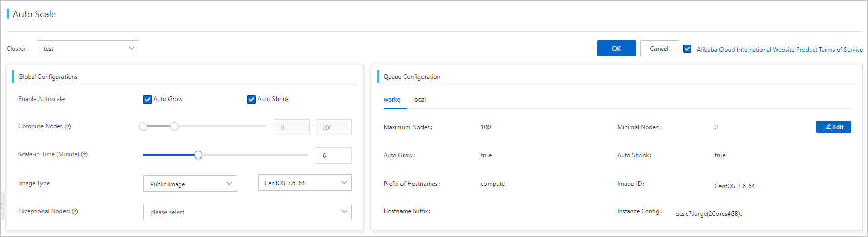Click help icon beside Scale-in Time

coord(84,155)
